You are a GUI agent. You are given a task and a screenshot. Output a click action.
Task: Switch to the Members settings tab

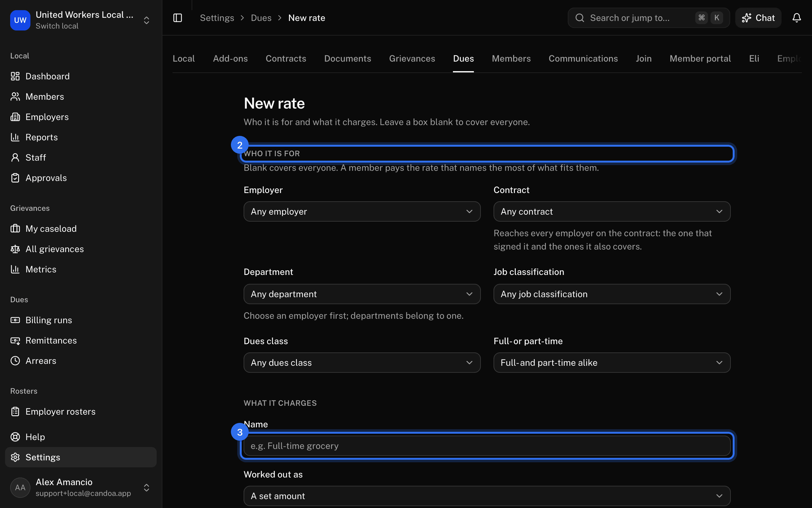[511, 58]
